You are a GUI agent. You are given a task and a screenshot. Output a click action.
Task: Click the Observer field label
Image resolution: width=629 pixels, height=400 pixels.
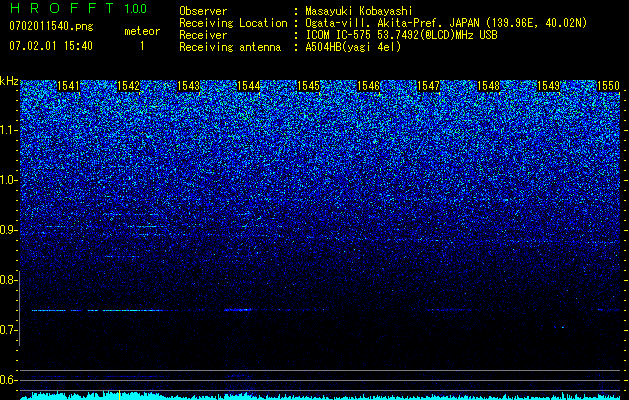(203, 11)
